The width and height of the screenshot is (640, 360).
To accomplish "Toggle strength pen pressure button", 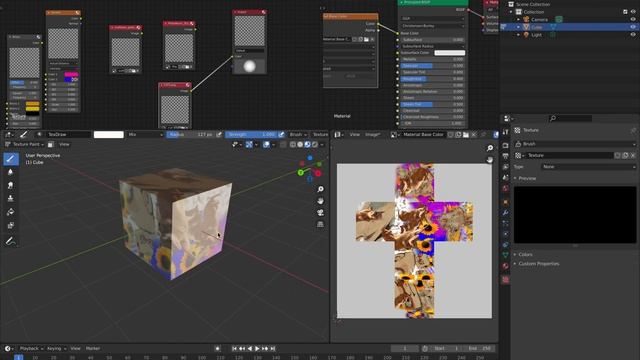I will point(281,134).
